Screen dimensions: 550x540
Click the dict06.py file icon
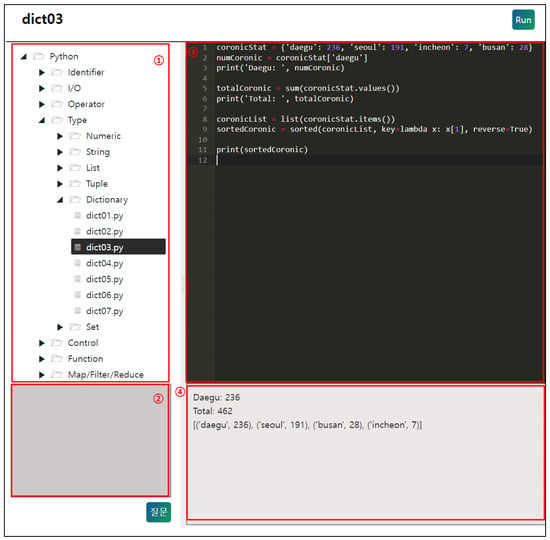pos(78,295)
